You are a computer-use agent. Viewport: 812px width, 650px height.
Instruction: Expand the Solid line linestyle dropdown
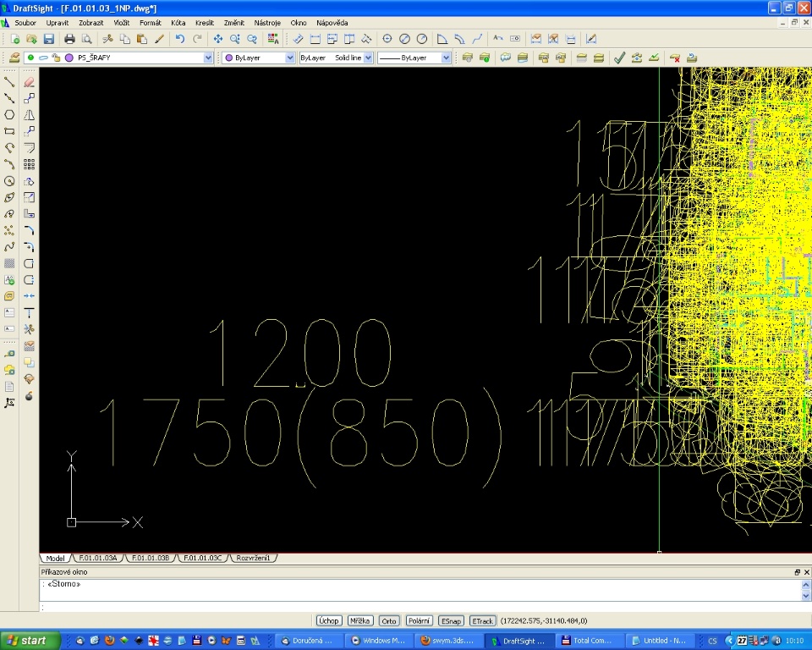coord(368,58)
